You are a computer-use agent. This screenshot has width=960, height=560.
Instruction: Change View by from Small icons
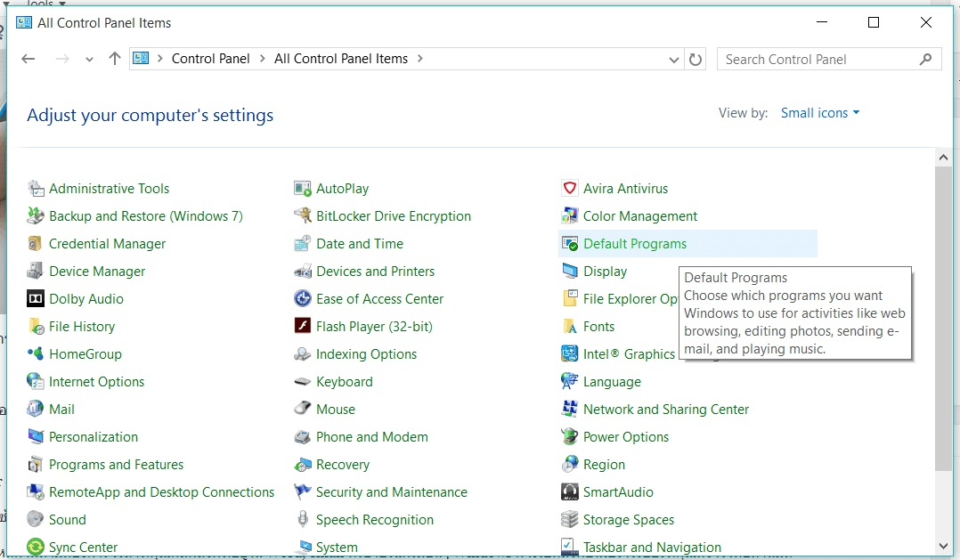click(x=819, y=112)
